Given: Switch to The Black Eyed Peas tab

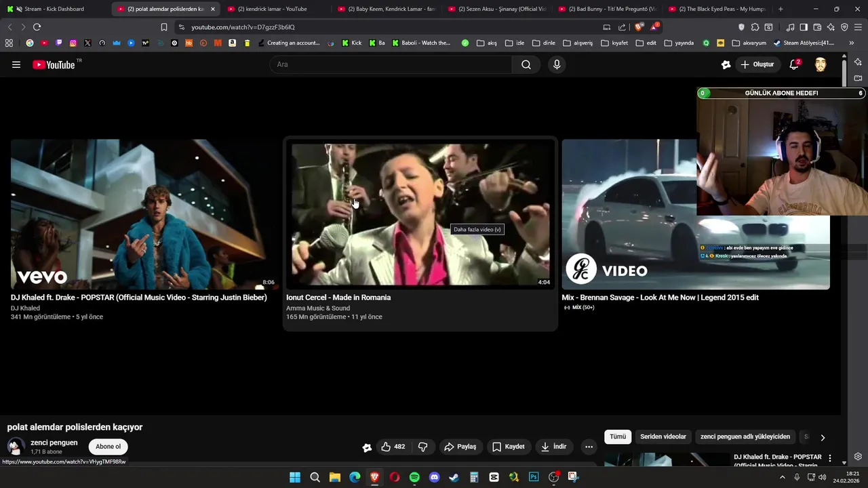Looking at the screenshot, I should pyautogui.click(x=717, y=9).
